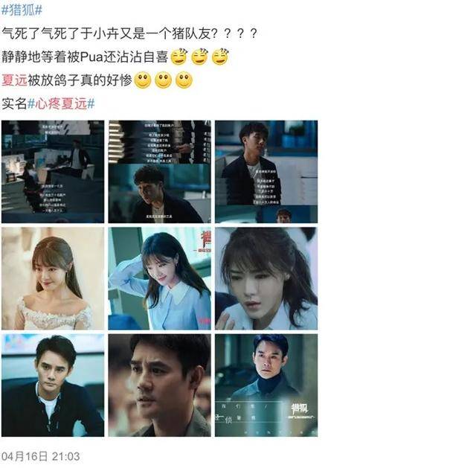Open the standing man in jacket thumbnail
Image resolution: width=476 pixels, height=468 pixels.
[266, 172]
